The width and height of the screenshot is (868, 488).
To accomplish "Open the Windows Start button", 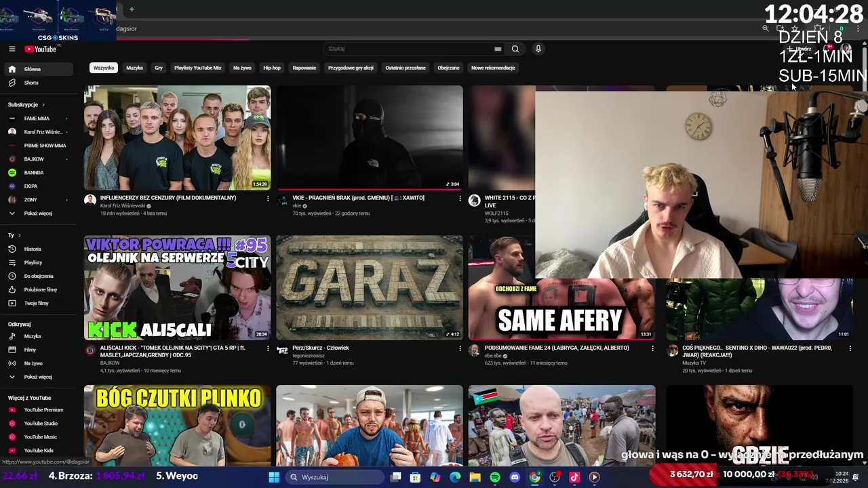I will [x=274, y=477].
